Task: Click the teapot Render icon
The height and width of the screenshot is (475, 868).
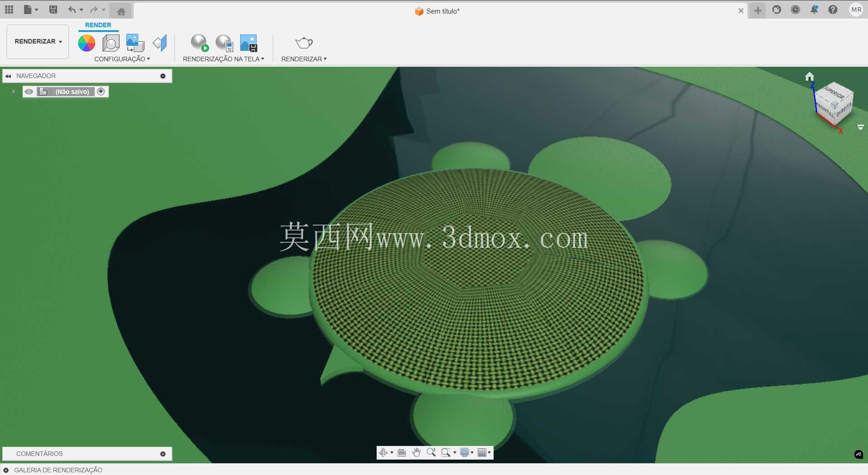Action: point(304,43)
